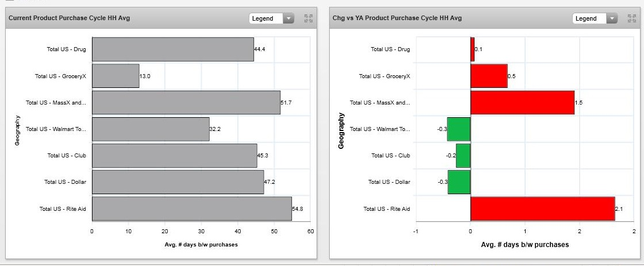Maximize the Chg vs YA panel
Screen dimensions: 644x266
tap(632, 18)
